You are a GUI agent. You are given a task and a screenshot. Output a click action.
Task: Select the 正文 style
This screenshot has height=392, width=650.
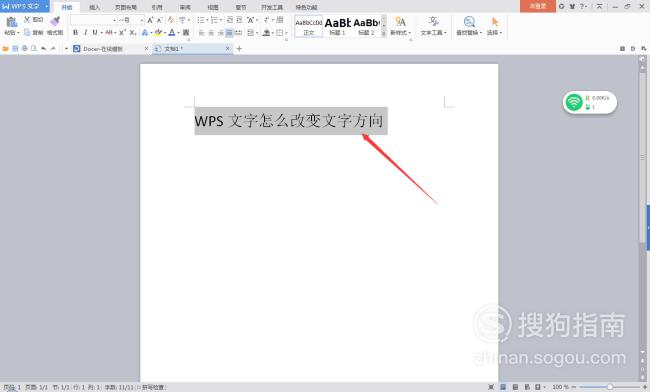[x=309, y=27]
